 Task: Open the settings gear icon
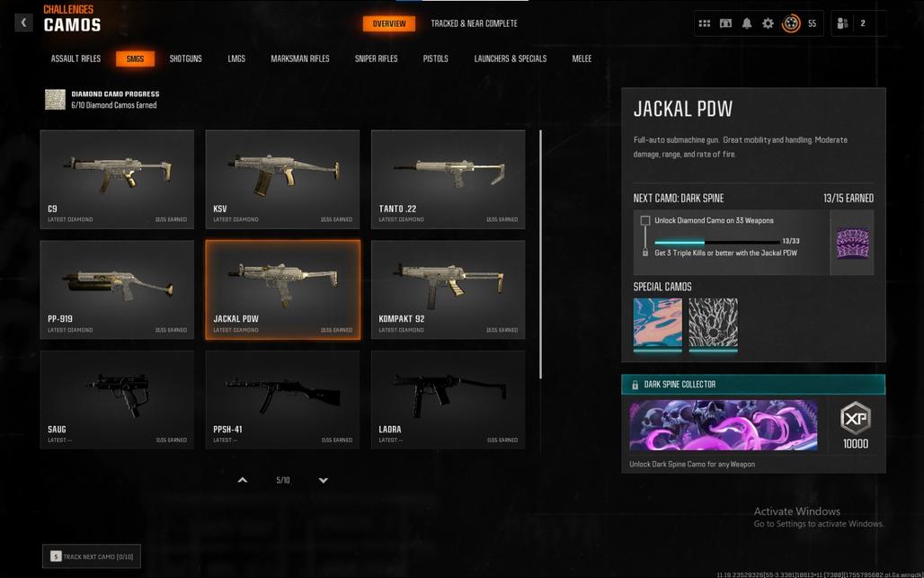(768, 23)
